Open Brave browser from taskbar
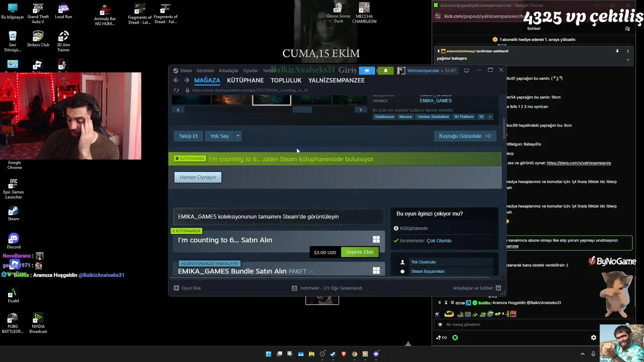Viewport: 644px width, 362px height. tap(344, 354)
